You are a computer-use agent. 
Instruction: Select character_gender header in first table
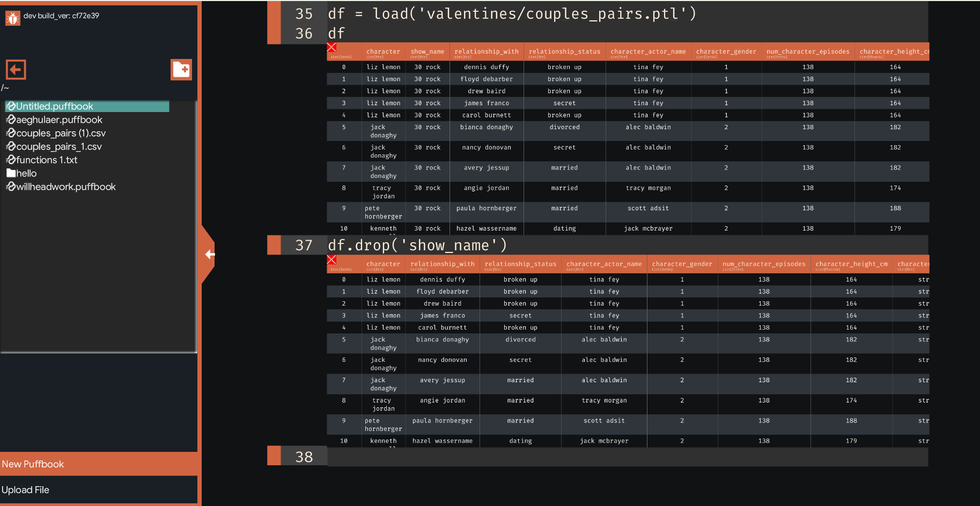click(x=726, y=52)
